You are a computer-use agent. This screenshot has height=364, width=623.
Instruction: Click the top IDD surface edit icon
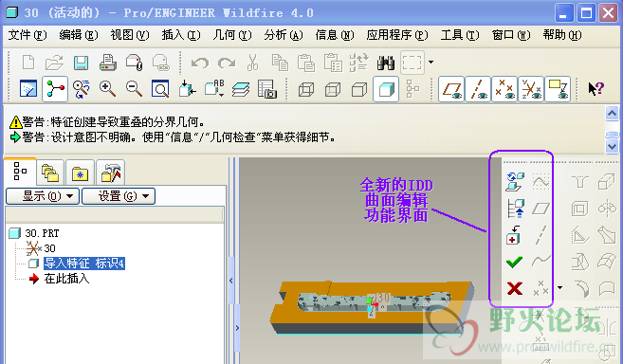515,182
